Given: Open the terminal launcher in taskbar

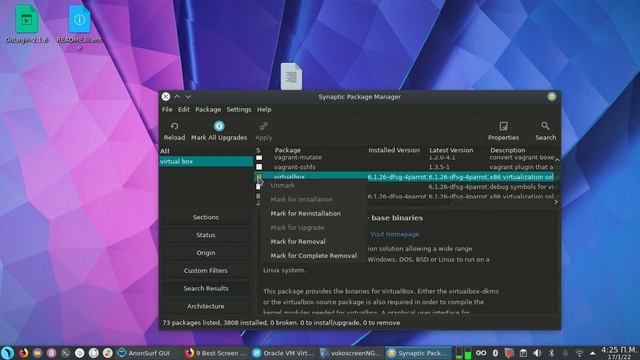Looking at the screenshot, I should (x=65, y=353).
